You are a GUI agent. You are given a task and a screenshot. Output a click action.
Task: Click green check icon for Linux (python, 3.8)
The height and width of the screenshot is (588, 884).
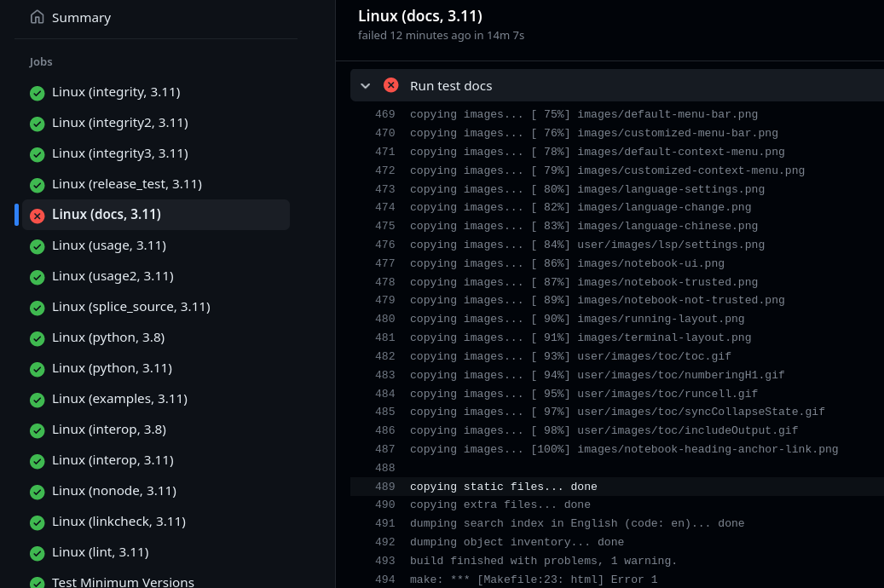(38, 338)
